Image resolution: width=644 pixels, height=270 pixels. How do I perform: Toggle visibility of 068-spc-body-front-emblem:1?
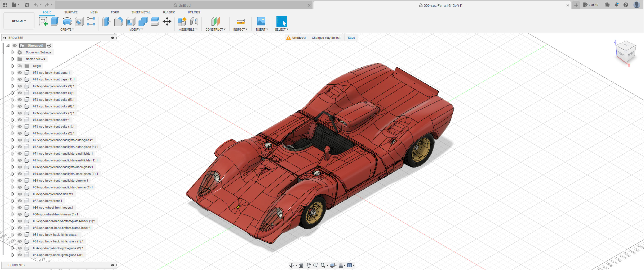[x=20, y=194]
